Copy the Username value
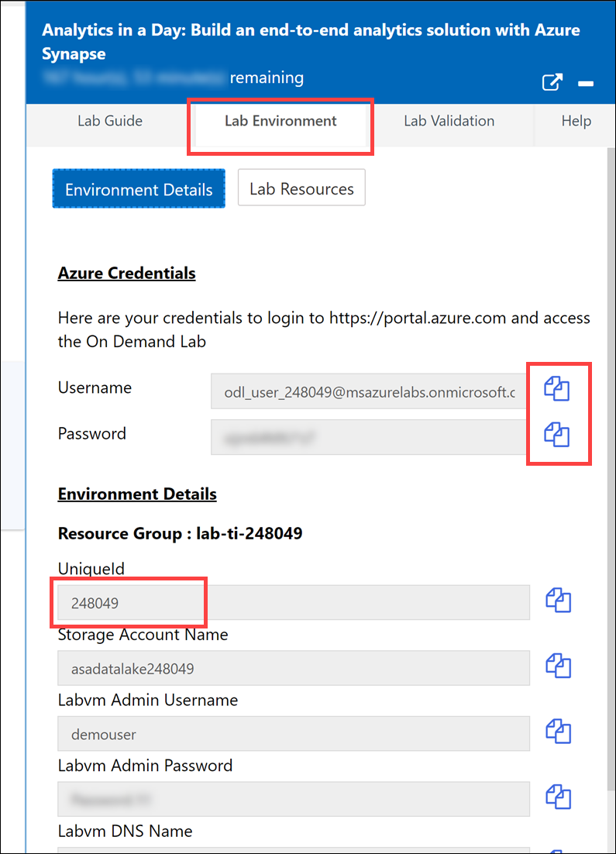This screenshot has width=616, height=854. coord(556,389)
